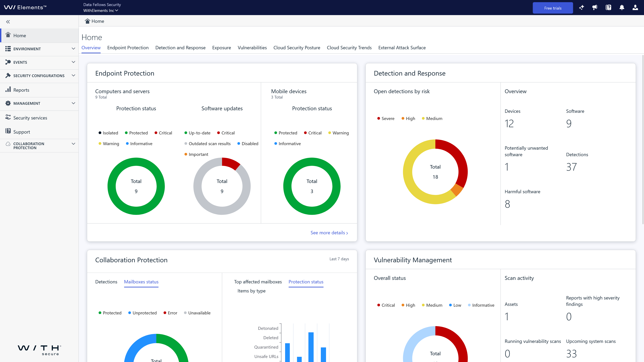Toggle Up-to-date legend in Software updates
644x362 pixels.
point(197,133)
